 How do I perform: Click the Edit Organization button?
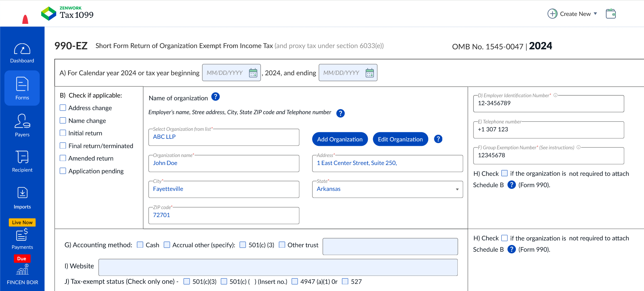[400, 139]
